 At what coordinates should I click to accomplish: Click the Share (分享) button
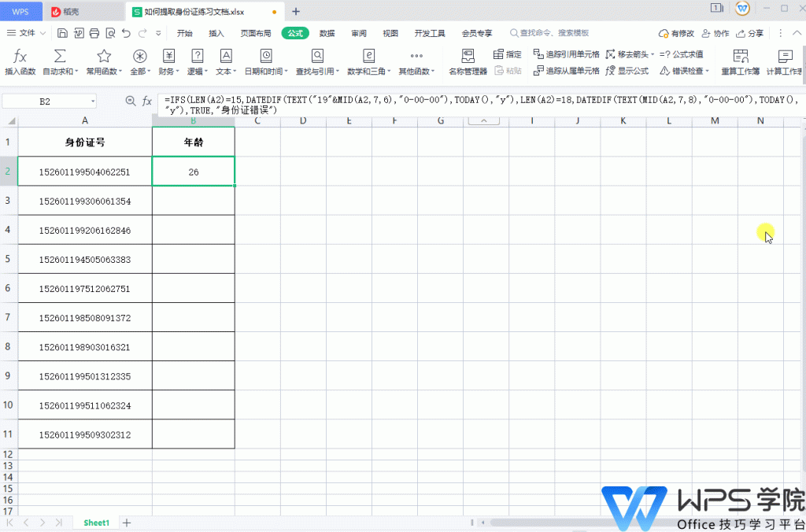pos(750,33)
